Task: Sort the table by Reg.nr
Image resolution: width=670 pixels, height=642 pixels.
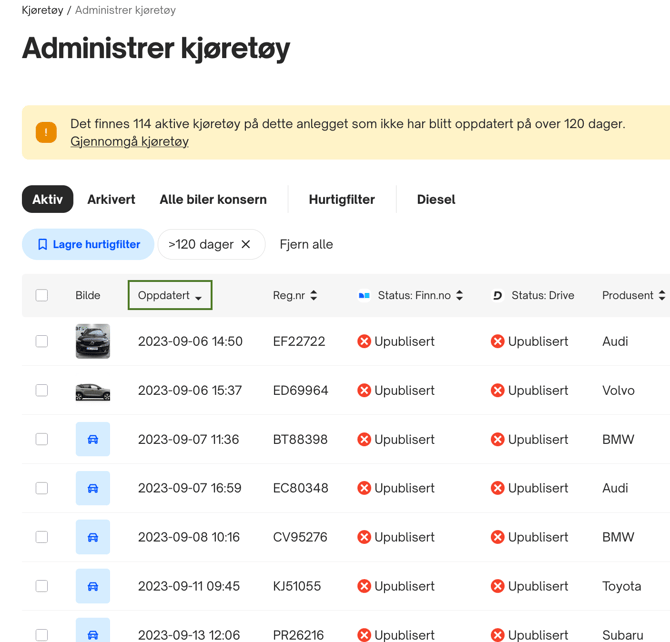Action: [x=295, y=296]
